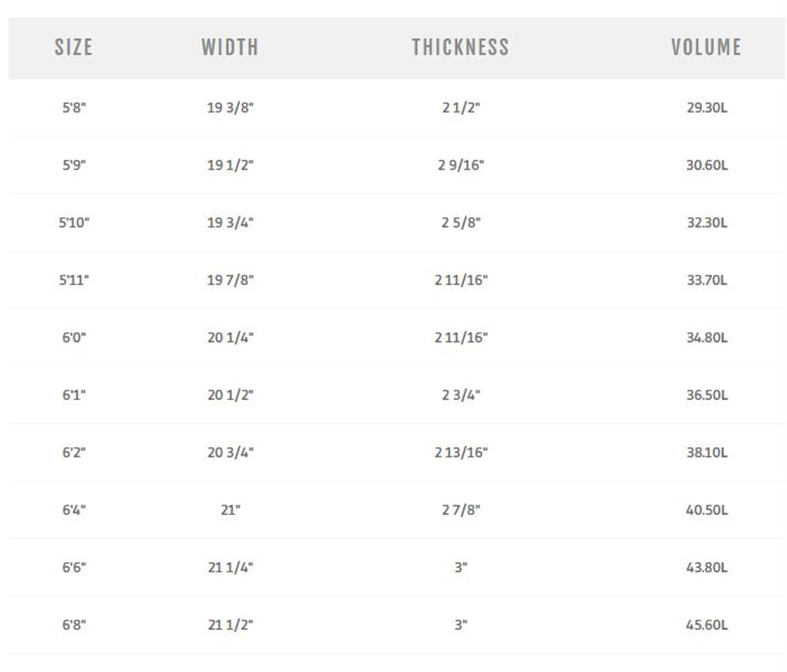Click the 45.60L volume value
The height and width of the screenshot is (672, 787).
(707, 625)
